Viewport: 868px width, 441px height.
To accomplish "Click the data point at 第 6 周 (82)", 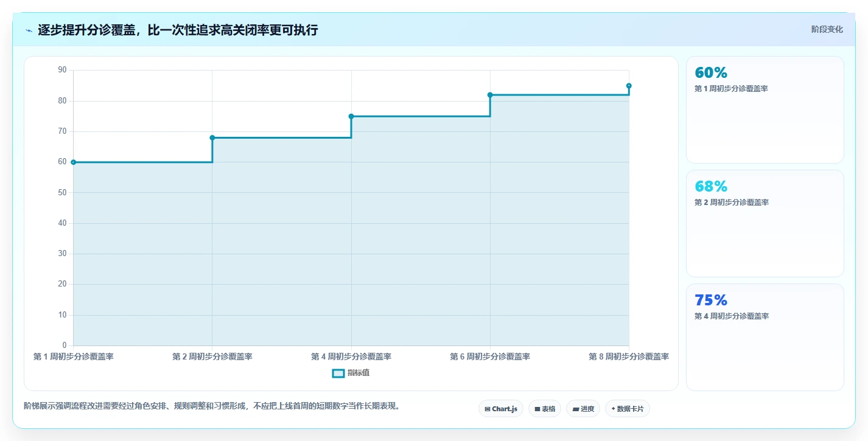I will pos(490,95).
